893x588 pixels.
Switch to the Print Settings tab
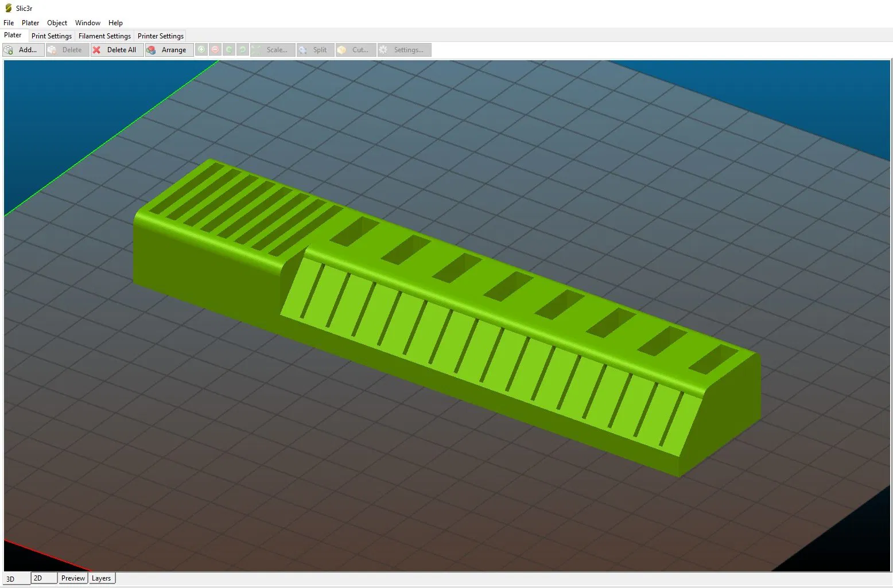[x=52, y=36]
